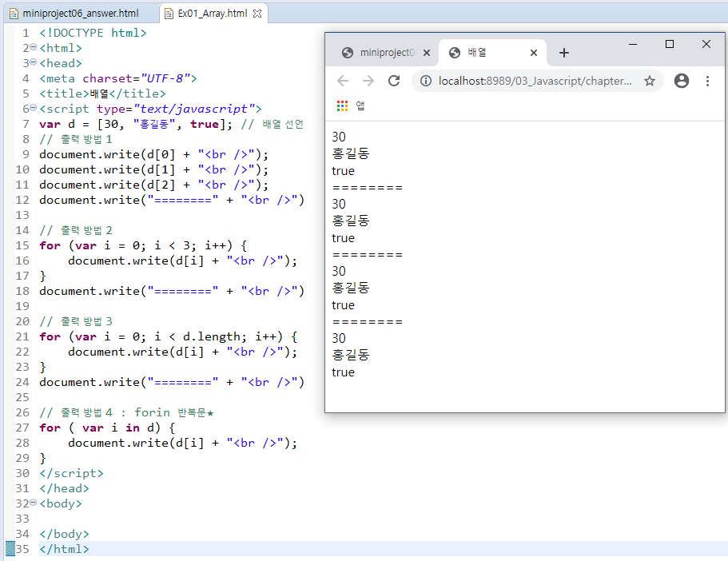Collapse the head element fold on line 3
Viewport: 728px width, 561px height.
tap(33, 62)
